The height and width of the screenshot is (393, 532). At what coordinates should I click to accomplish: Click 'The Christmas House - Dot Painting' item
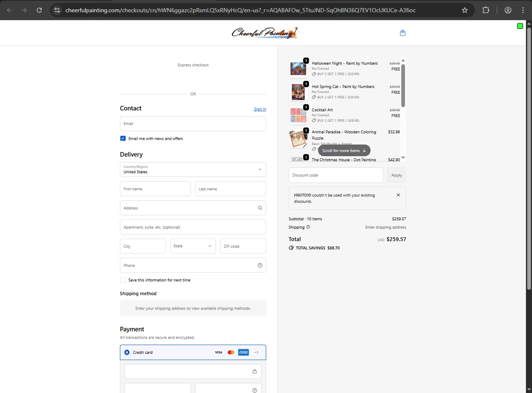tap(344, 160)
